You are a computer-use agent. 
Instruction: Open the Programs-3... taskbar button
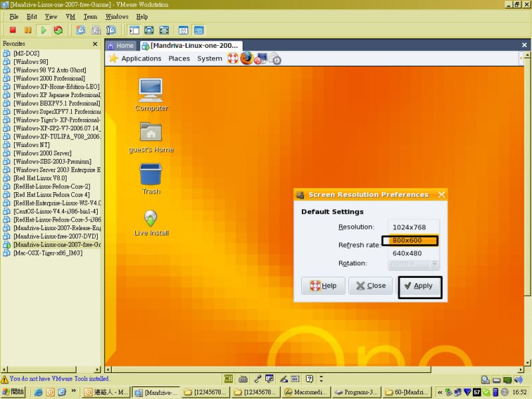coord(356,392)
